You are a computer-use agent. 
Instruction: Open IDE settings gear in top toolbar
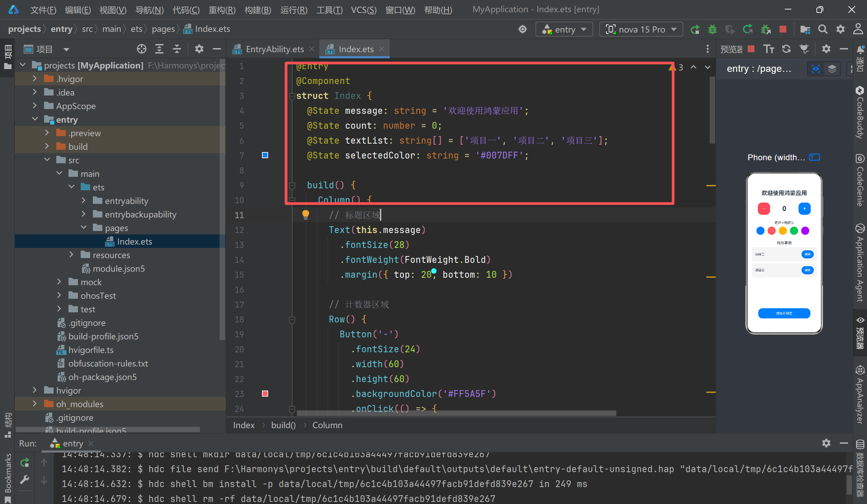click(840, 29)
